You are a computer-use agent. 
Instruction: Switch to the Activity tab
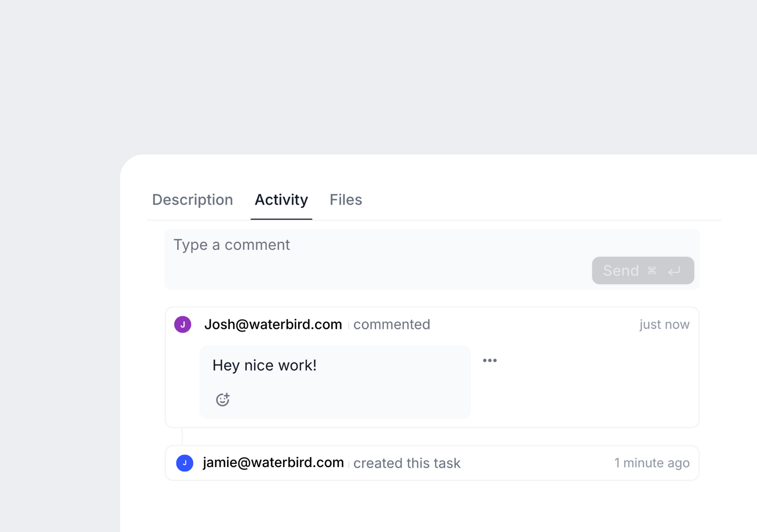coord(281,200)
